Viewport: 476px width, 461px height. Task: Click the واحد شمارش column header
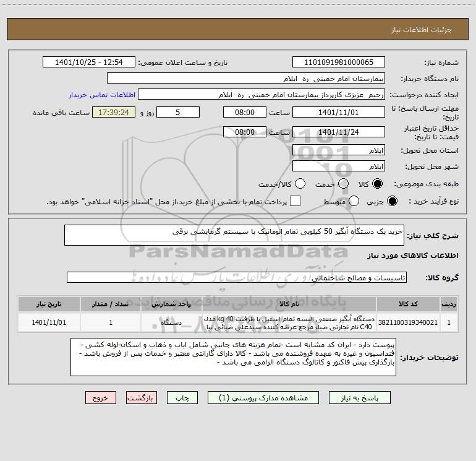click(x=171, y=304)
